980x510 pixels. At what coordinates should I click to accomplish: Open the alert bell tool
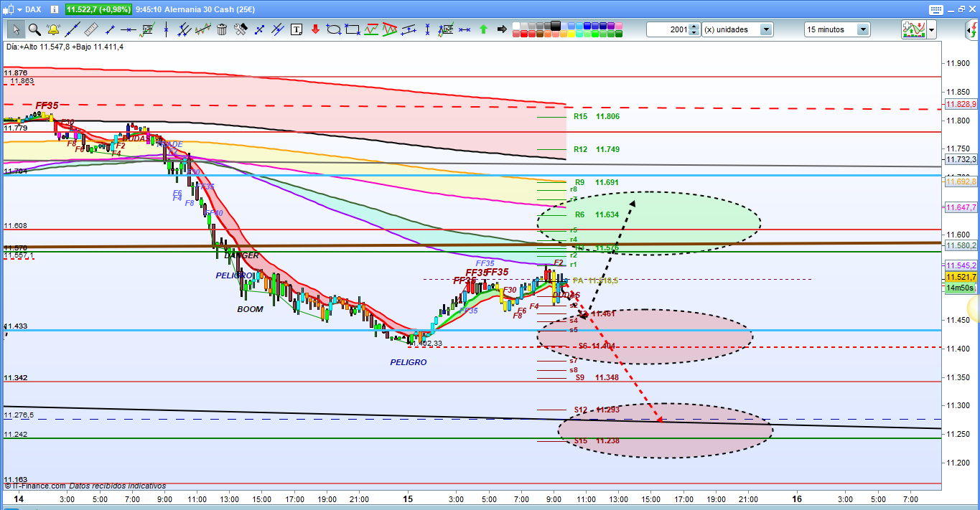(53, 29)
